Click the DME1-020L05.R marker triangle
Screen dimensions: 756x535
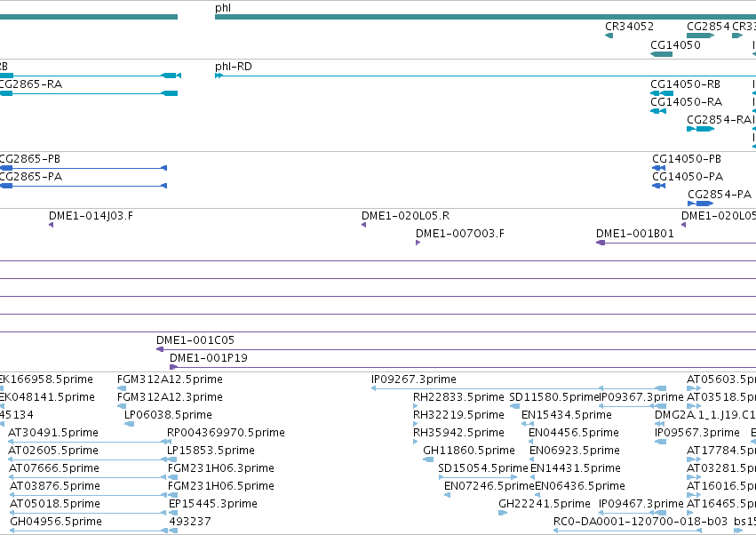364,225
